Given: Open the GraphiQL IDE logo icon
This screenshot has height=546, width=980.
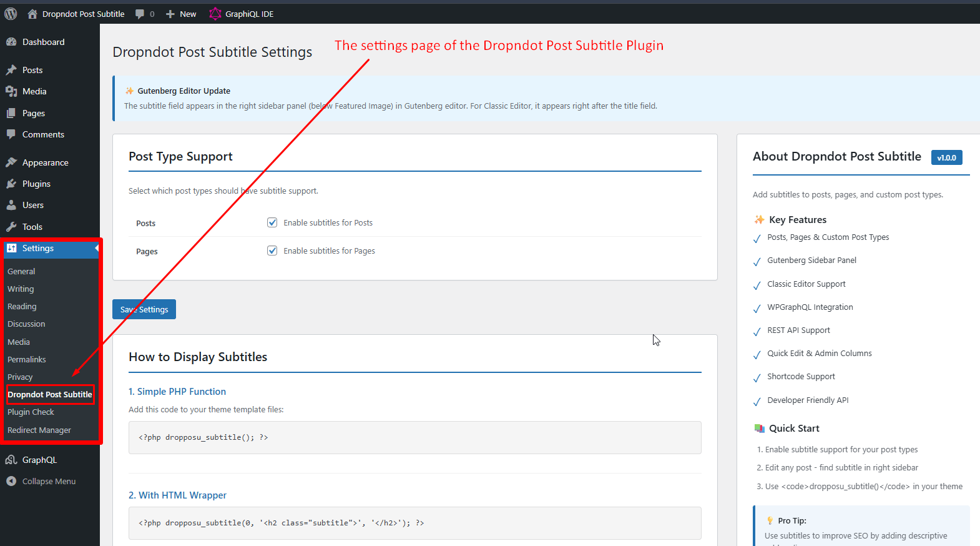Looking at the screenshot, I should (x=215, y=14).
